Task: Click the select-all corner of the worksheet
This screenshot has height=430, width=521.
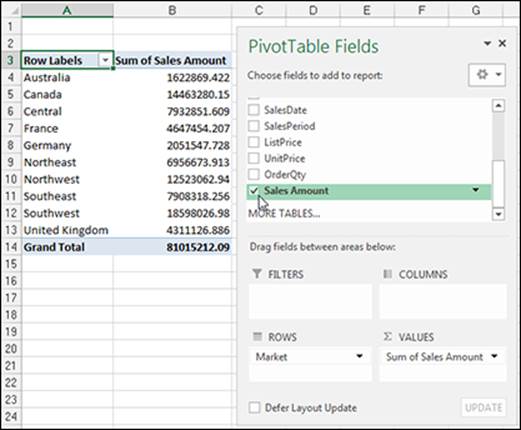Action: point(11,10)
